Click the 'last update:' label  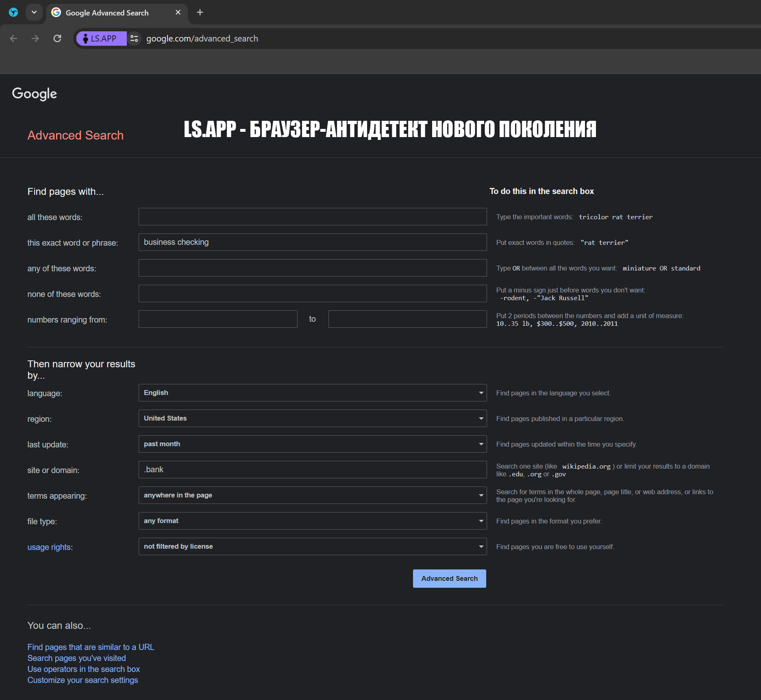coord(48,445)
